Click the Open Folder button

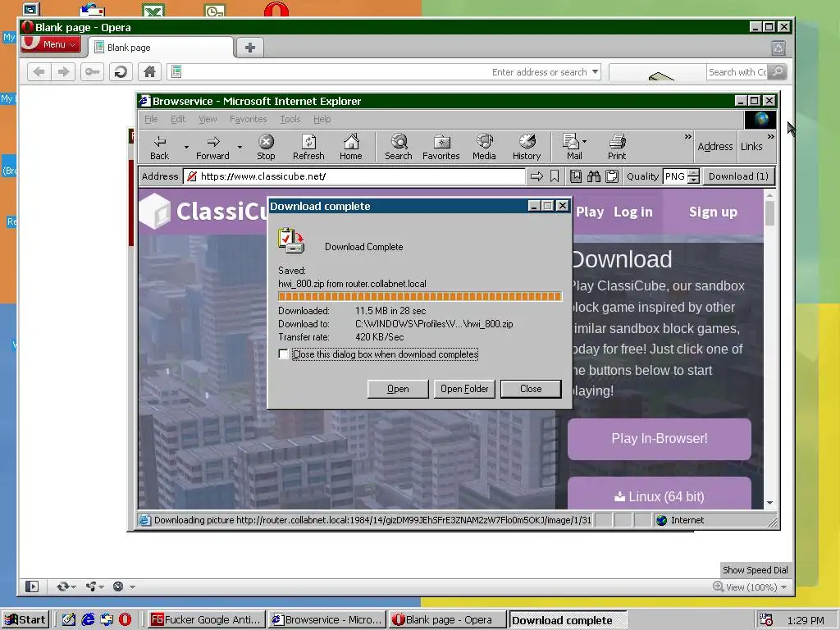(464, 389)
